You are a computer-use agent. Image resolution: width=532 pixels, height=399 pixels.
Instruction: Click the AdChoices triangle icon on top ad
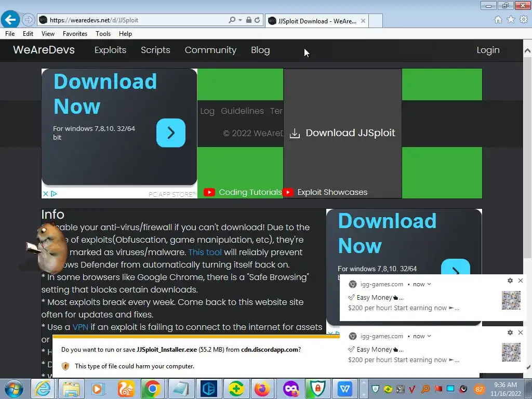pyautogui.click(x=54, y=194)
